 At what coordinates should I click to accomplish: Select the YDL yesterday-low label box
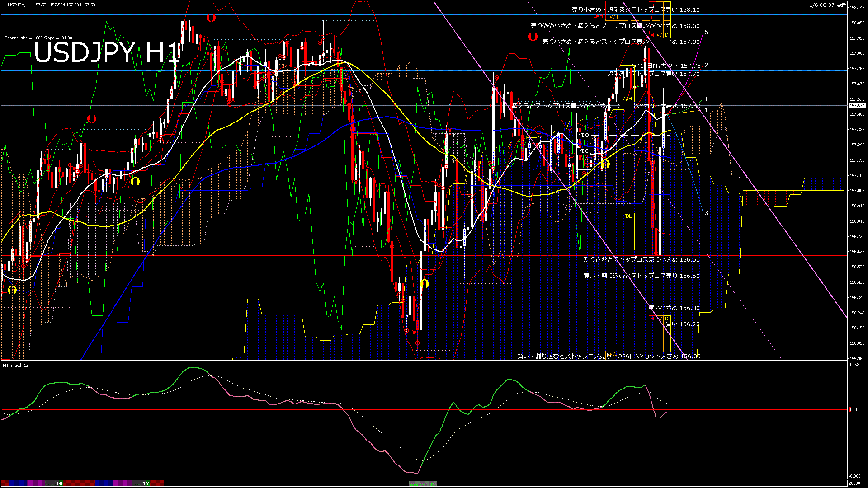(627, 216)
